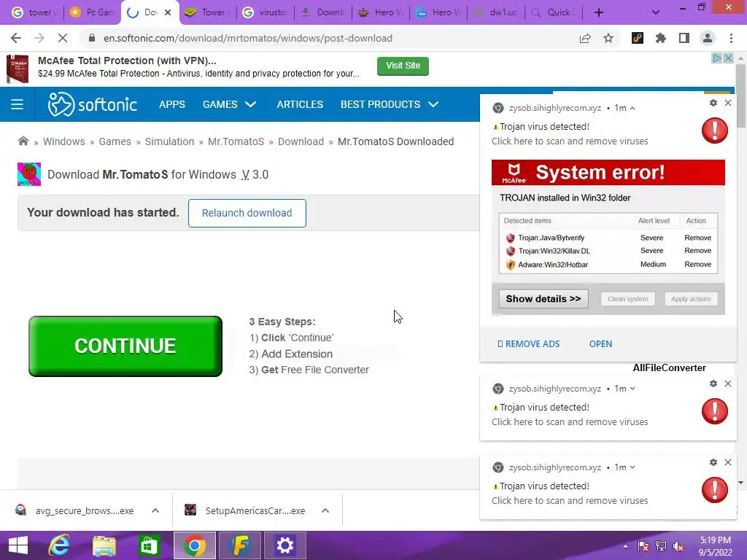Launch Internet Explorer from the taskbar
Image resolution: width=747 pixels, height=560 pixels.
click(x=59, y=545)
